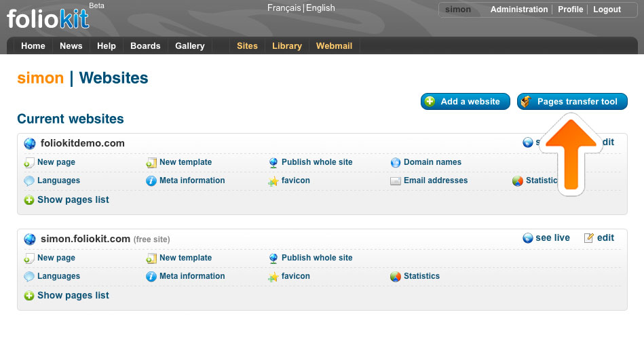Viewport: 644px width, 346px height.
Task: Open the Administration link
Action: coord(519,9)
